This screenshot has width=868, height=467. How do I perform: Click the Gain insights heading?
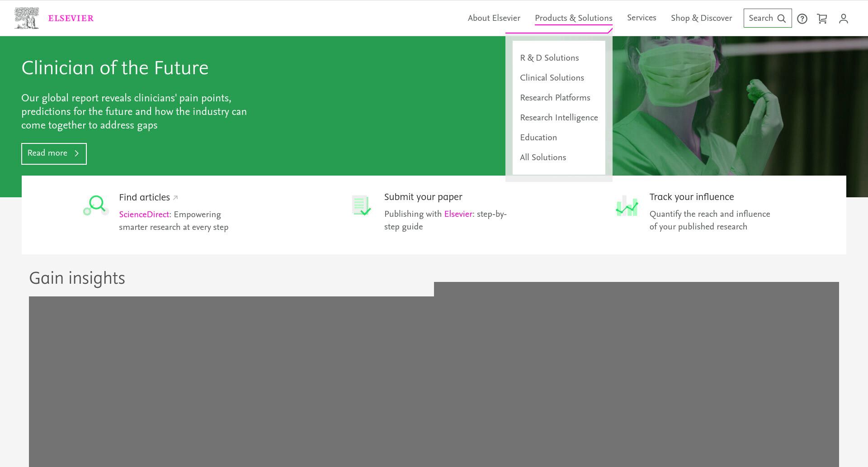click(x=77, y=278)
